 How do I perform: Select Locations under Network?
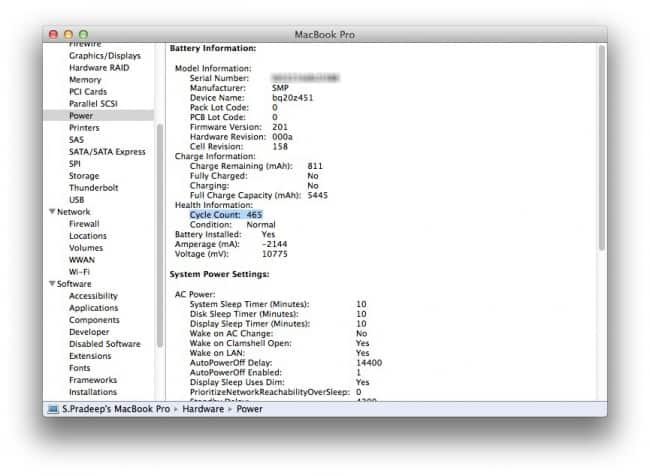tap(87, 236)
